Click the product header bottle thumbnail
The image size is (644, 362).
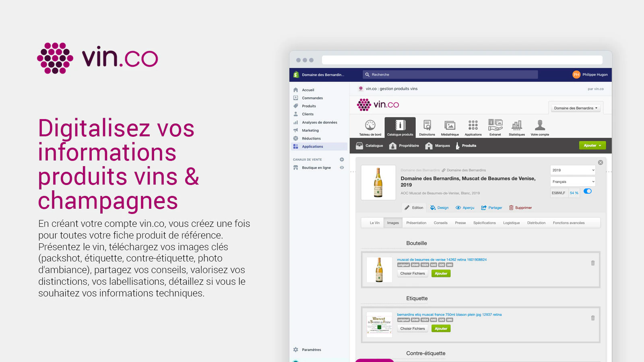pos(378,183)
